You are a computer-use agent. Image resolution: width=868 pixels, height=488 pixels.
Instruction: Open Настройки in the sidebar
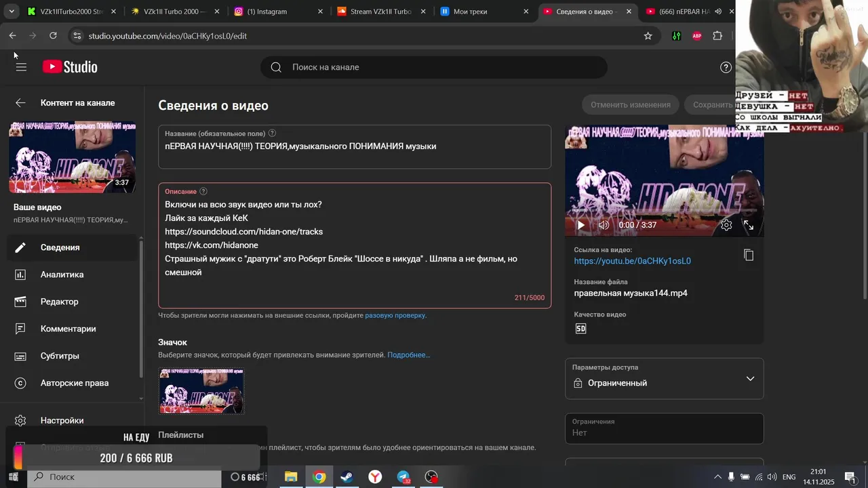(73, 420)
